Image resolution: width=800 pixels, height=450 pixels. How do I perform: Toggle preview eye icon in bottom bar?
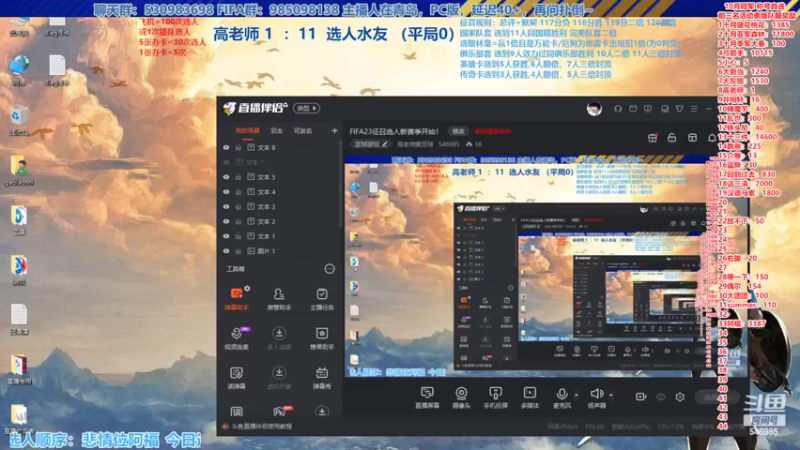click(x=661, y=397)
